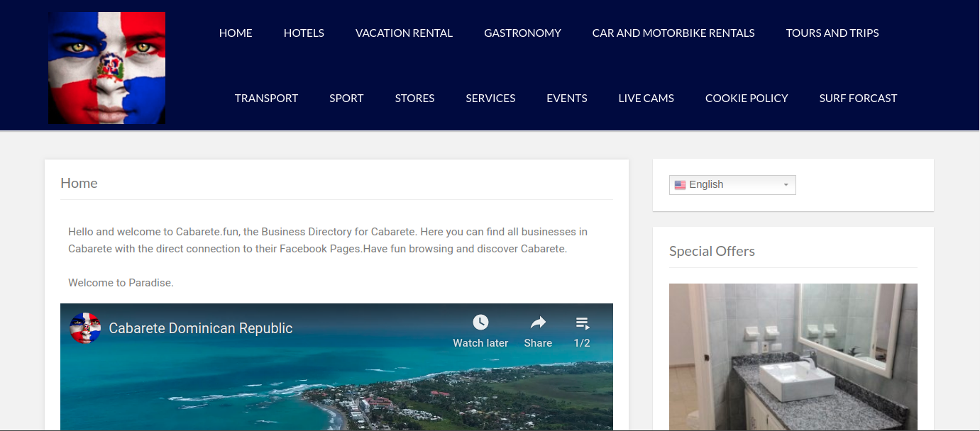View the Cookie Policy page
Viewport: 980px width, 431px height.
point(747,98)
